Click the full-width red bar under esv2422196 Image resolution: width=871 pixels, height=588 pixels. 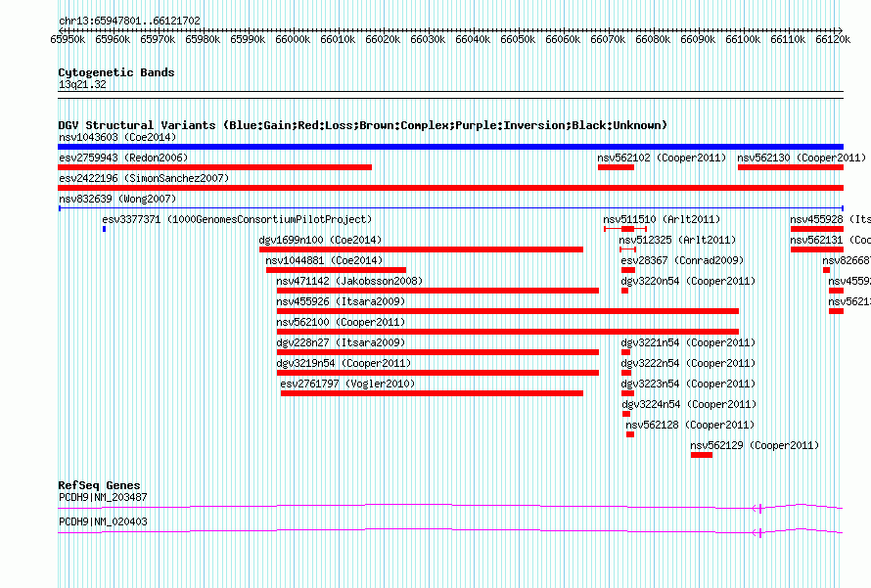pos(450,188)
